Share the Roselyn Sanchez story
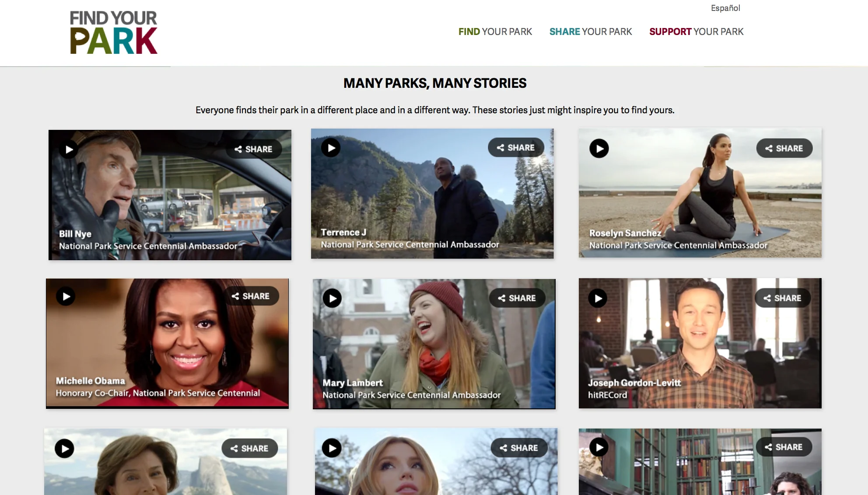The height and width of the screenshot is (495, 868). [x=784, y=148]
